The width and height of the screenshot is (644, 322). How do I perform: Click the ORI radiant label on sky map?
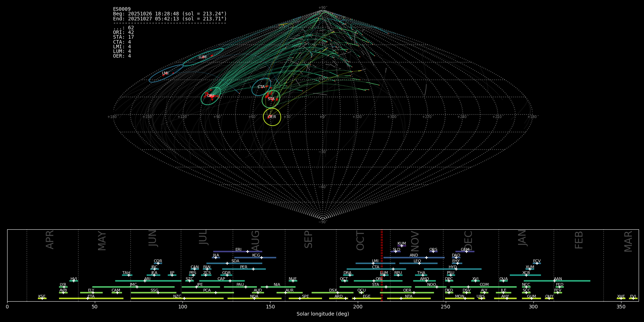click(x=210, y=96)
